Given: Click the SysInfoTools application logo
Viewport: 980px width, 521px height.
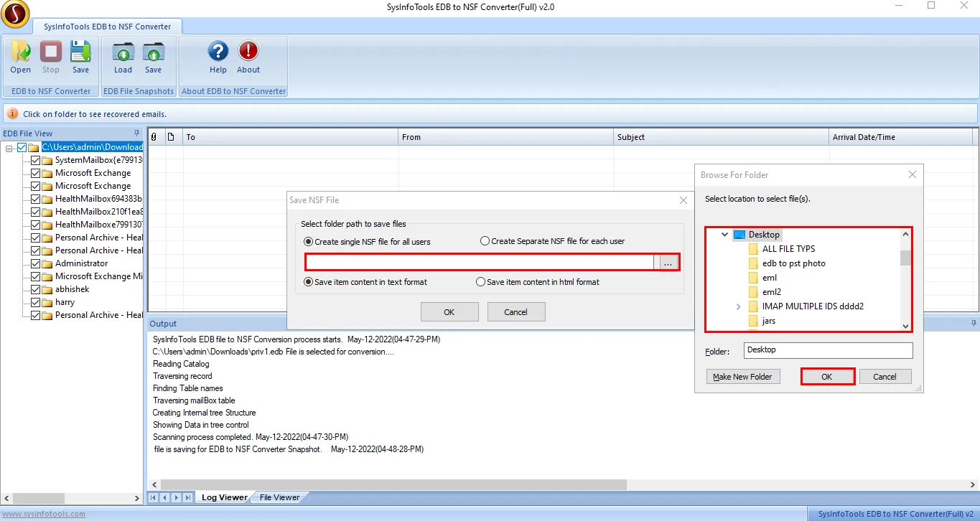Looking at the screenshot, I should pyautogui.click(x=14, y=14).
